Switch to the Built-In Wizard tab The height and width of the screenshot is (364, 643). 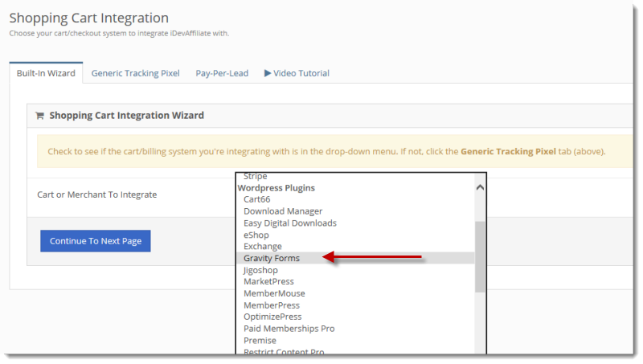click(46, 73)
